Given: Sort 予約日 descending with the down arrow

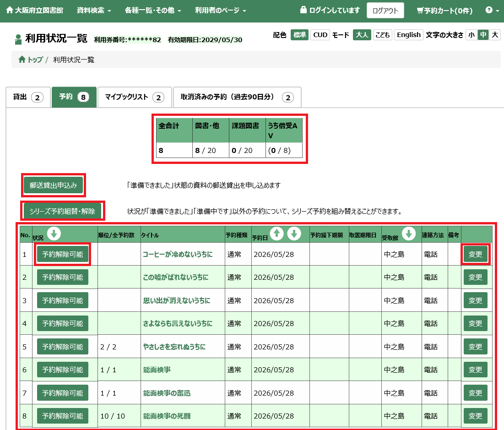Looking at the screenshot, I should pyautogui.click(x=294, y=234).
